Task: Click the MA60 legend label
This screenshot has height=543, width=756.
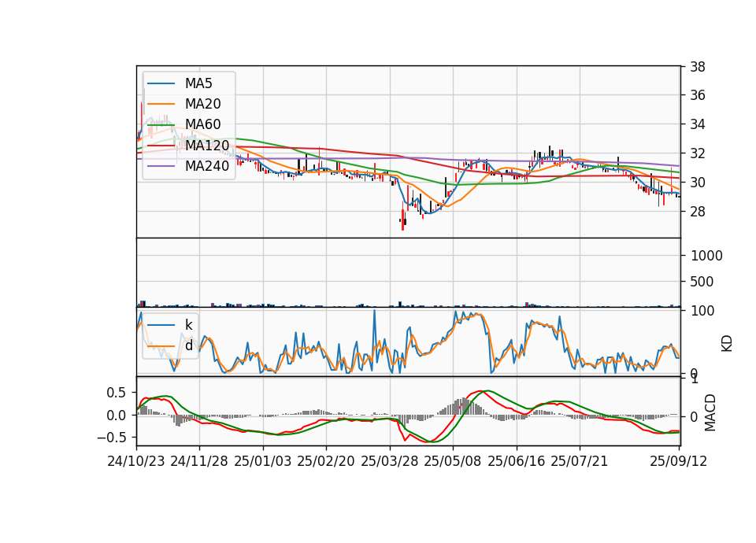Action: [x=202, y=124]
